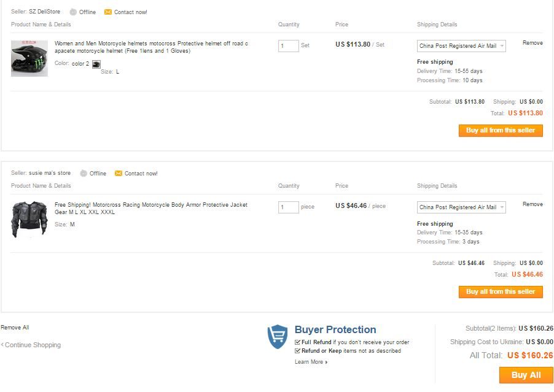Toggle the Full Refund checkbox
The height and width of the screenshot is (392, 554).
pyautogui.click(x=297, y=342)
